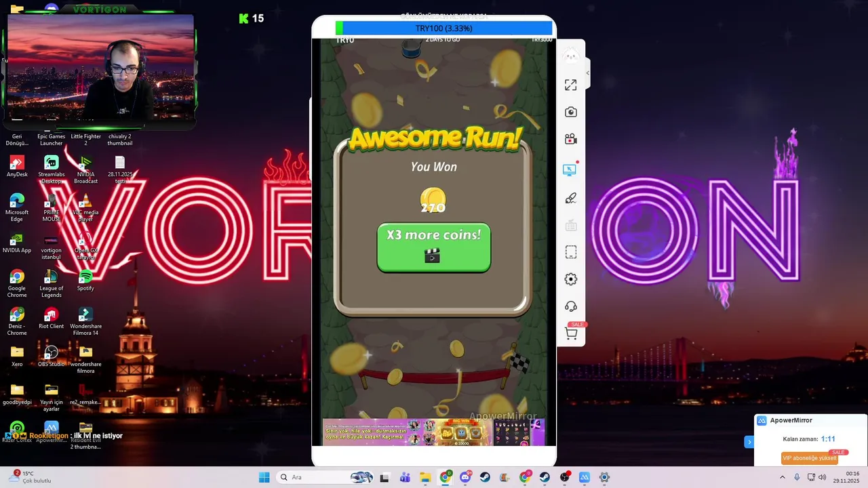Open fullscreen mode in ApowerMirror sidebar
The width and height of the screenshot is (868, 488).
[x=571, y=85]
